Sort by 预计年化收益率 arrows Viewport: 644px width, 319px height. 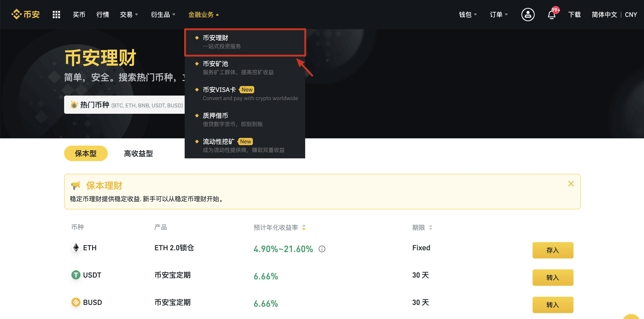(304, 228)
